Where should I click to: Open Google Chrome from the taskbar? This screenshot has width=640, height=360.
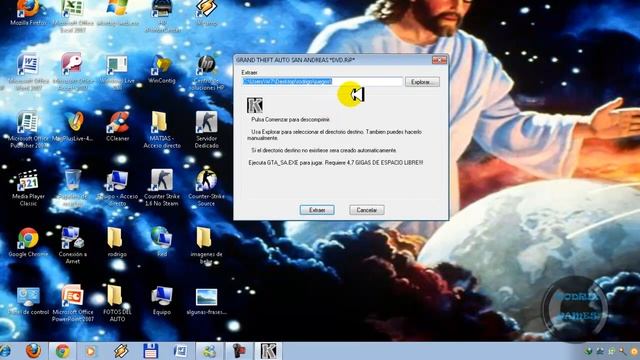(x=62, y=351)
